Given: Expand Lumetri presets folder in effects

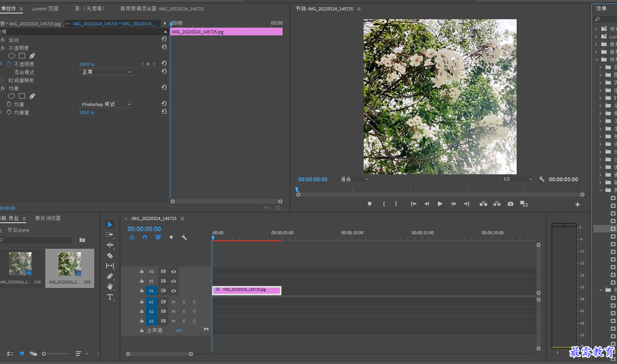Looking at the screenshot, I should [596, 36].
